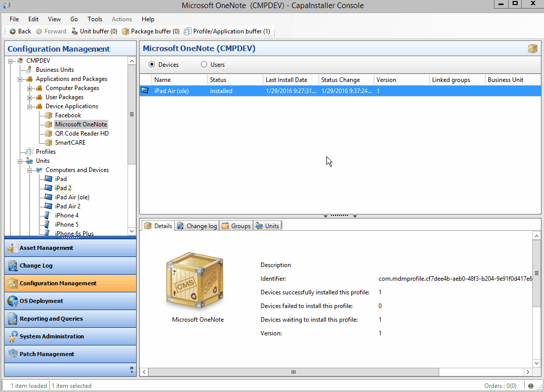Click the iPhone 4 device icon
The height and width of the screenshot is (392, 544).
[x=47, y=215]
